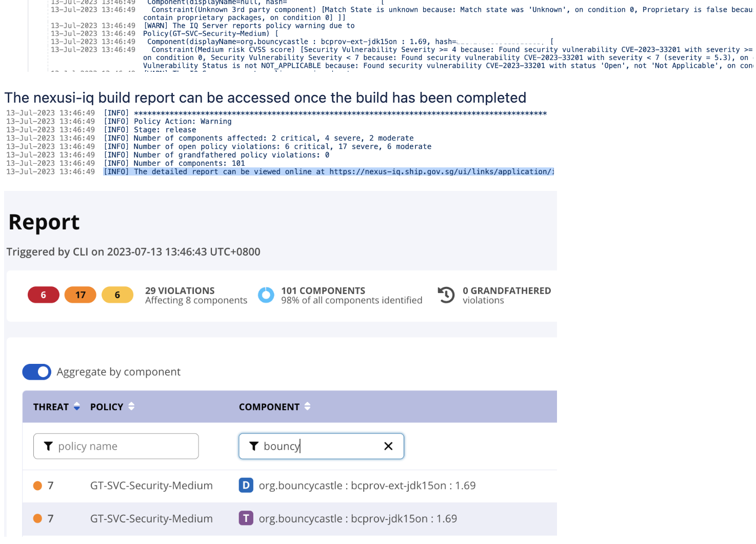Click the funnel icon in the policy name filter
Screen dimensions: 756x544
(x=48, y=446)
